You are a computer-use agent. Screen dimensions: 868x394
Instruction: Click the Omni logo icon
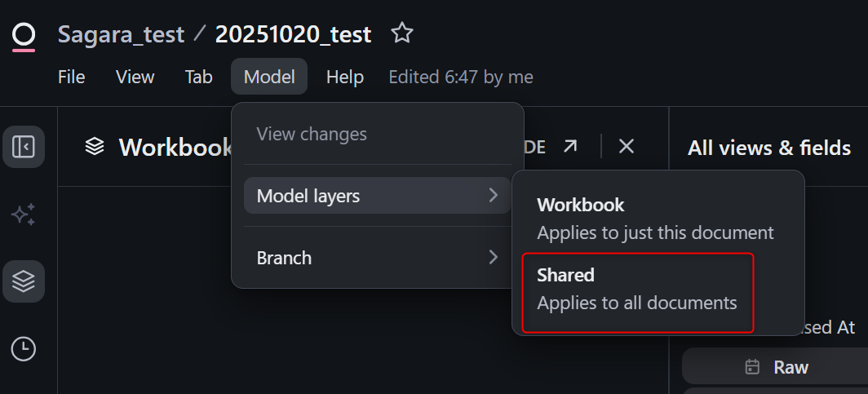tap(24, 35)
